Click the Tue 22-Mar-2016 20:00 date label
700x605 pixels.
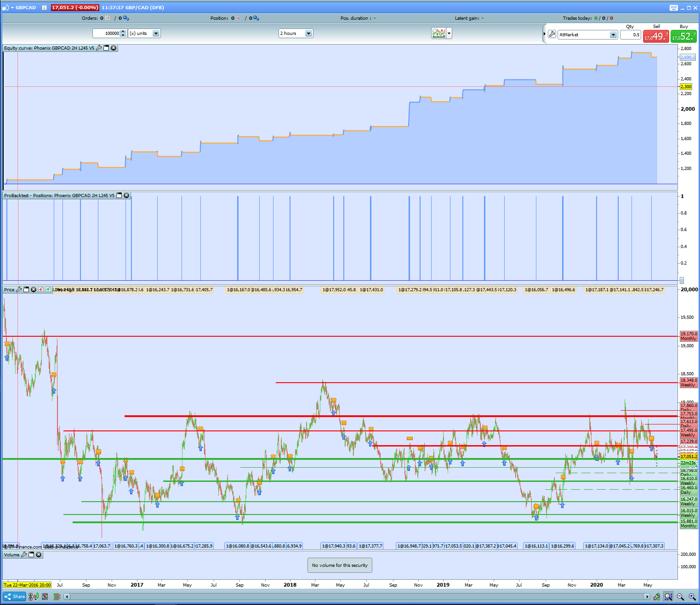tap(27, 585)
